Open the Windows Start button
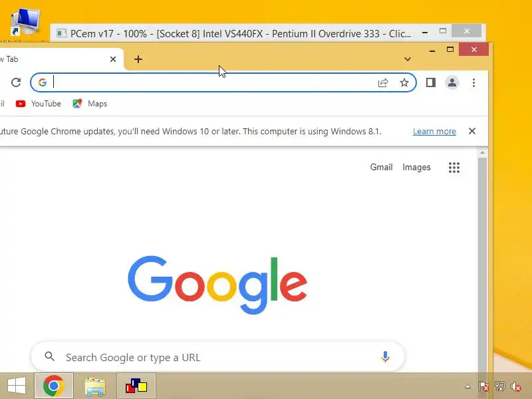532x399 pixels. [16, 386]
